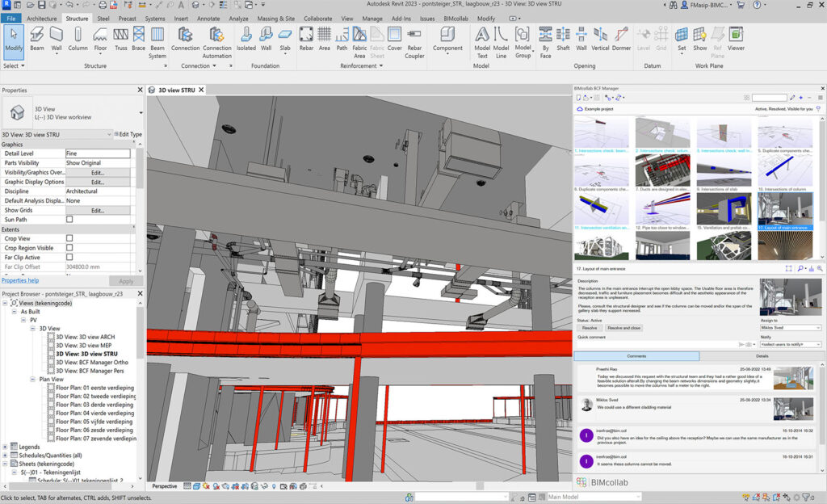
Task: Select the By Face opening tool
Action: [x=545, y=42]
